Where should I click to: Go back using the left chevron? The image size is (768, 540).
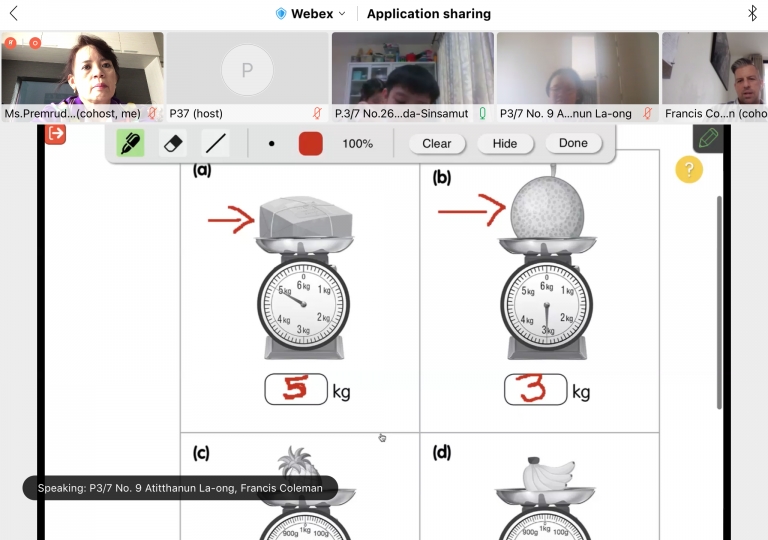pos(14,13)
